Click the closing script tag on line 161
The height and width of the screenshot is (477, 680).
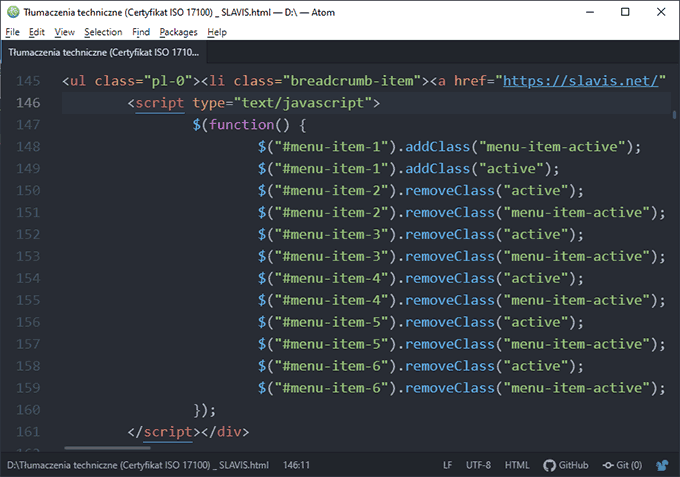164,432
